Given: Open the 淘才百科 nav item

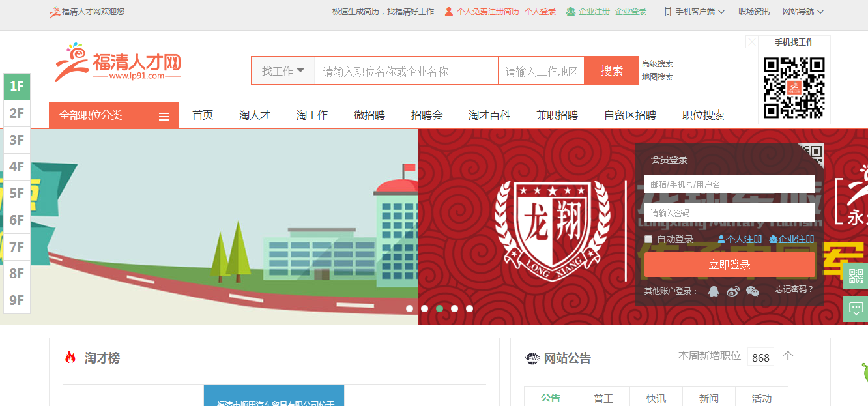Looking at the screenshot, I should (x=489, y=115).
